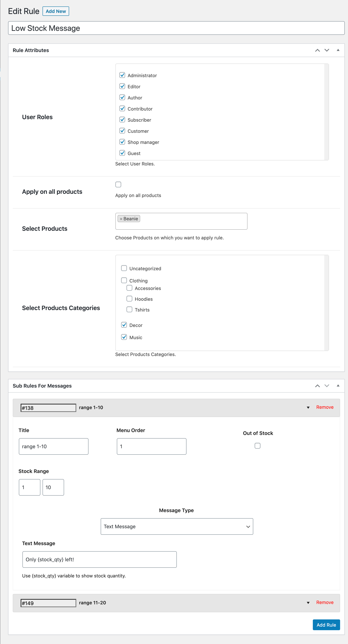
Task: Move Rule Attributes panel down
Action: point(326,50)
